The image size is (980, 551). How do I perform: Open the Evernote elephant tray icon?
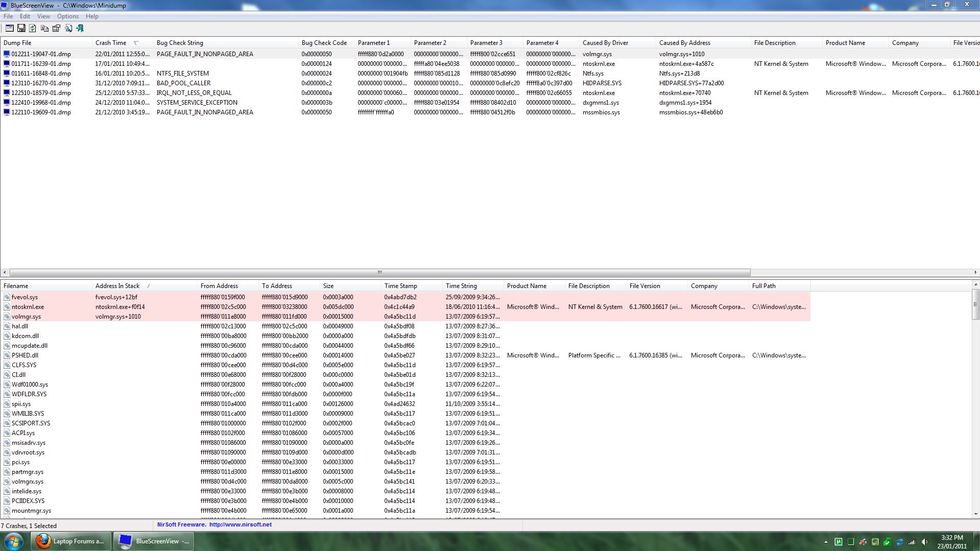tap(875, 542)
